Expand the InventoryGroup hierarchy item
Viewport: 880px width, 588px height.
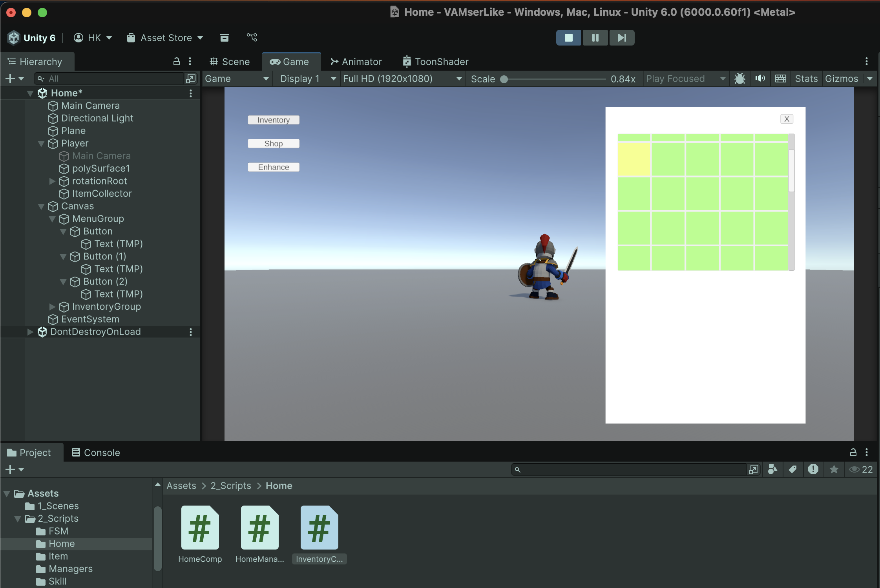coord(52,307)
